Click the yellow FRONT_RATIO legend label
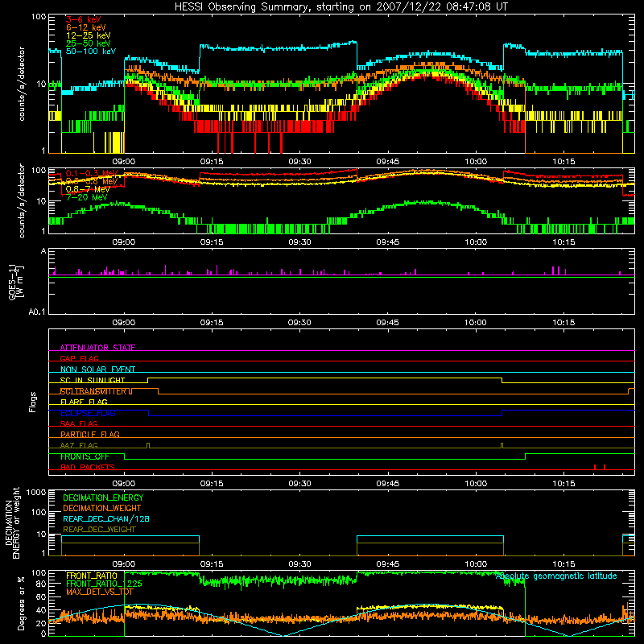The height and width of the screenshot is (644, 644). (x=92, y=576)
